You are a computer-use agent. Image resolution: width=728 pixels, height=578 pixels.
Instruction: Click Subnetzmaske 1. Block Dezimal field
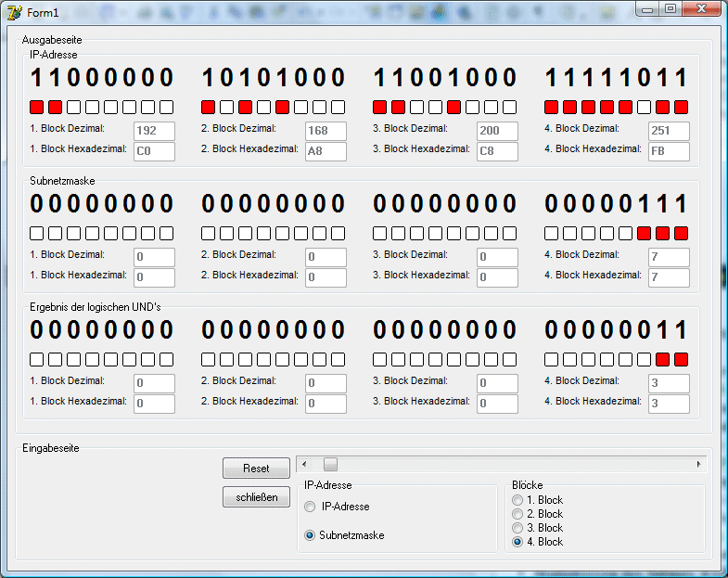pos(154,257)
